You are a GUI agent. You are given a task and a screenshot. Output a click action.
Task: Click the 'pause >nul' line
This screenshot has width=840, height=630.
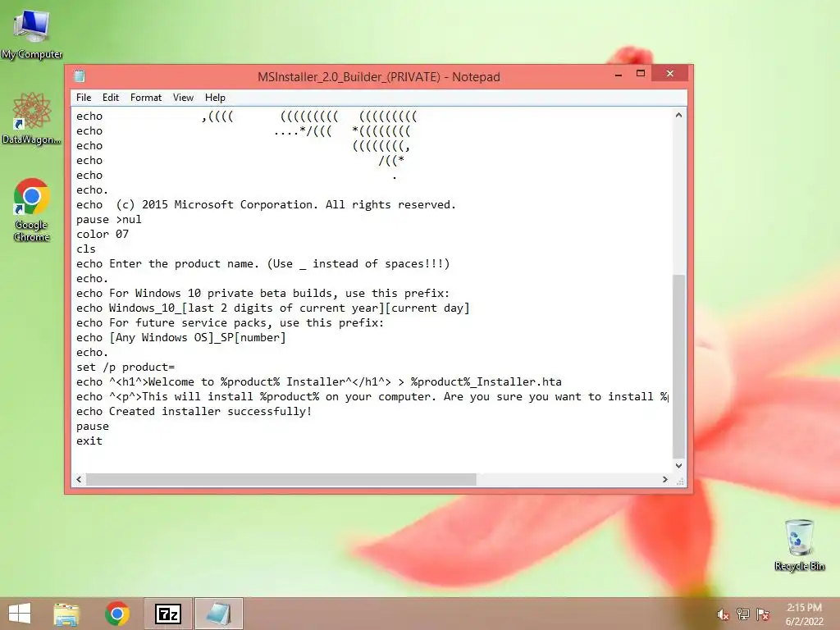(x=109, y=220)
